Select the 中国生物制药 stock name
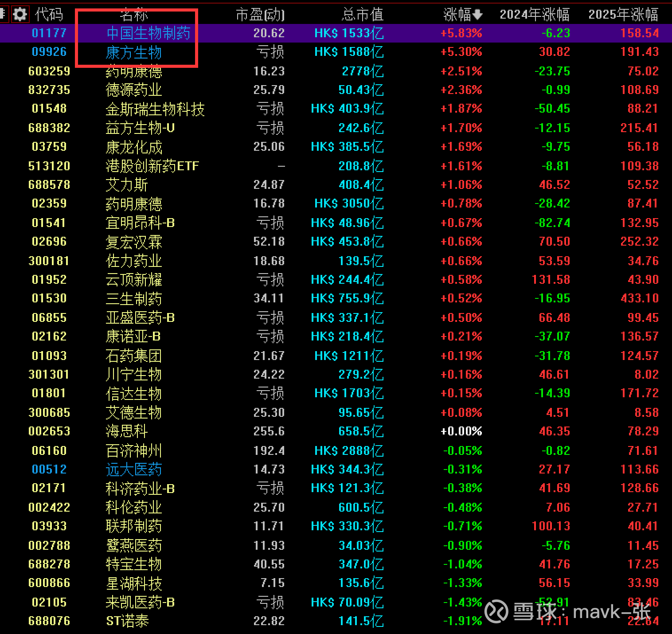 tap(148, 33)
